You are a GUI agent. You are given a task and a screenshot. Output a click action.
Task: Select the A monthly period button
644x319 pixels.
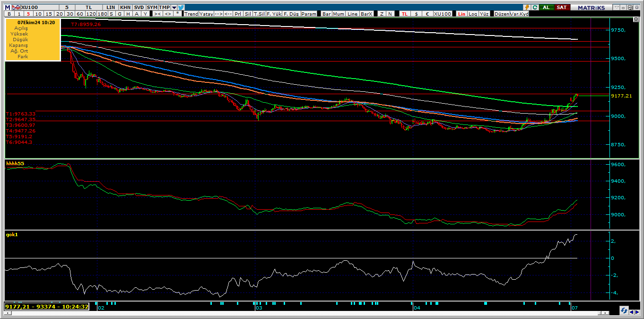pyautogui.click(x=137, y=14)
